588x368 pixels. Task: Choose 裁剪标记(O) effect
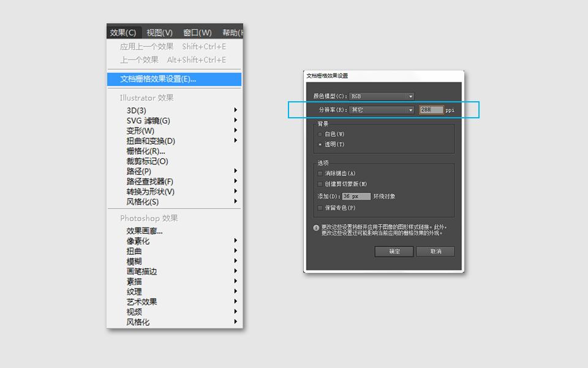175,161
